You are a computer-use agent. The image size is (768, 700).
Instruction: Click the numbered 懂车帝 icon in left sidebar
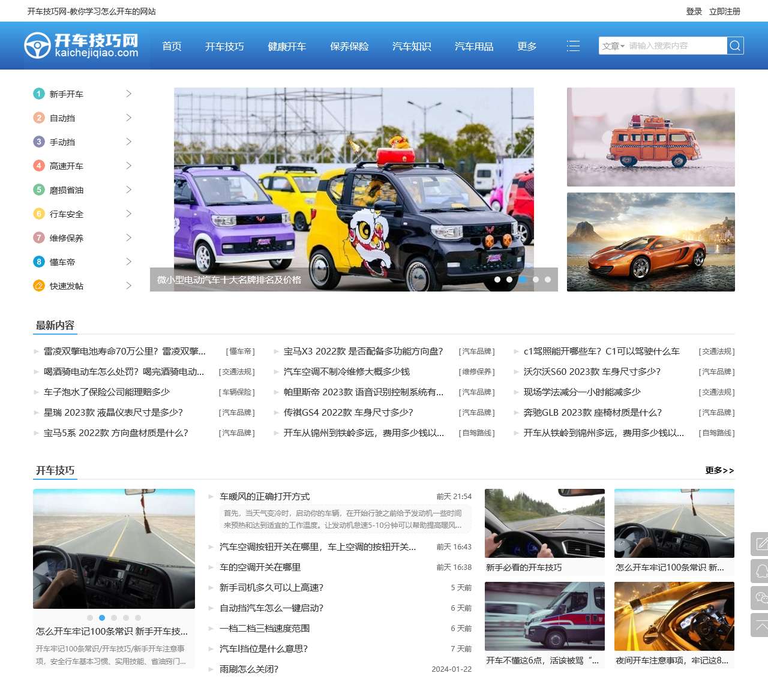[x=38, y=262]
